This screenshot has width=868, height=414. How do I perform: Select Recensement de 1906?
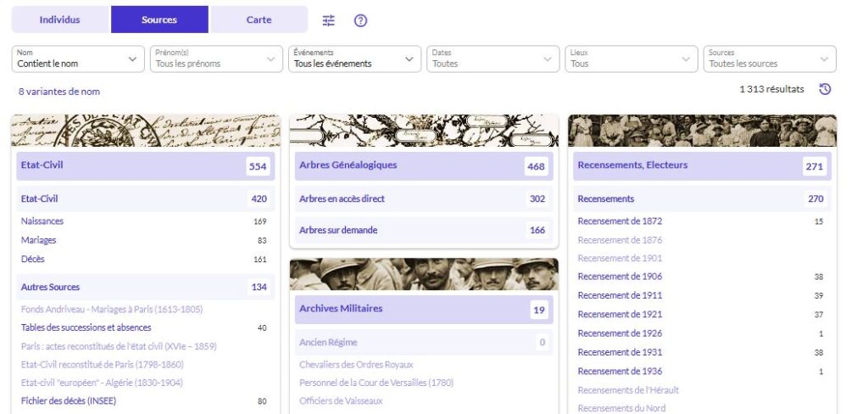click(620, 277)
